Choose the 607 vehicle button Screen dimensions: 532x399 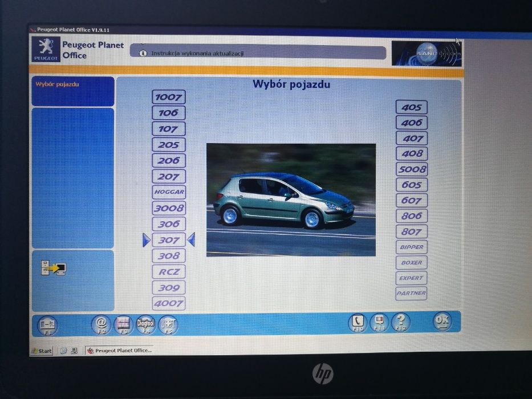(412, 201)
